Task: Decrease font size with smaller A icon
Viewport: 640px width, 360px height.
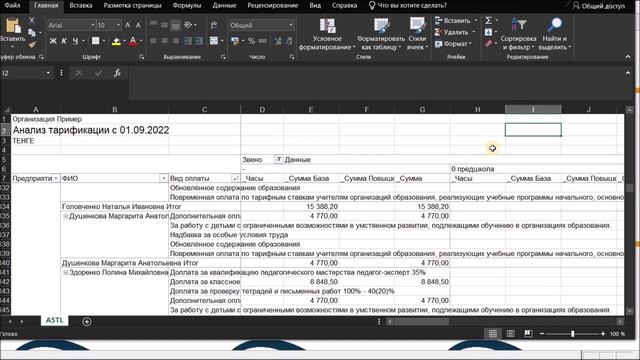Action: (x=138, y=25)
